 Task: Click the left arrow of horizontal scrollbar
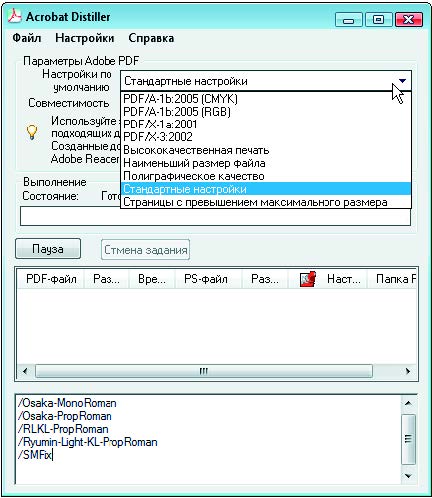click(25, 371)
